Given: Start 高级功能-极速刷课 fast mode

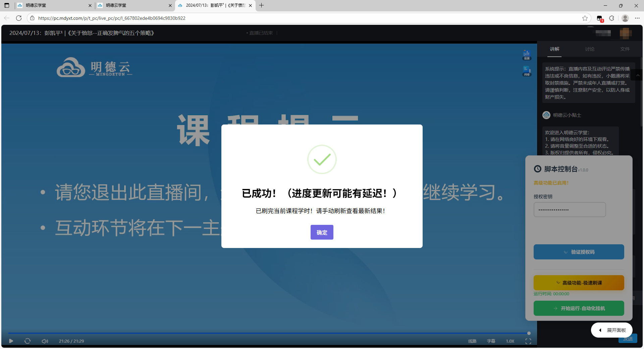Looking at the screenshot, I should click(x=579, y=283).
